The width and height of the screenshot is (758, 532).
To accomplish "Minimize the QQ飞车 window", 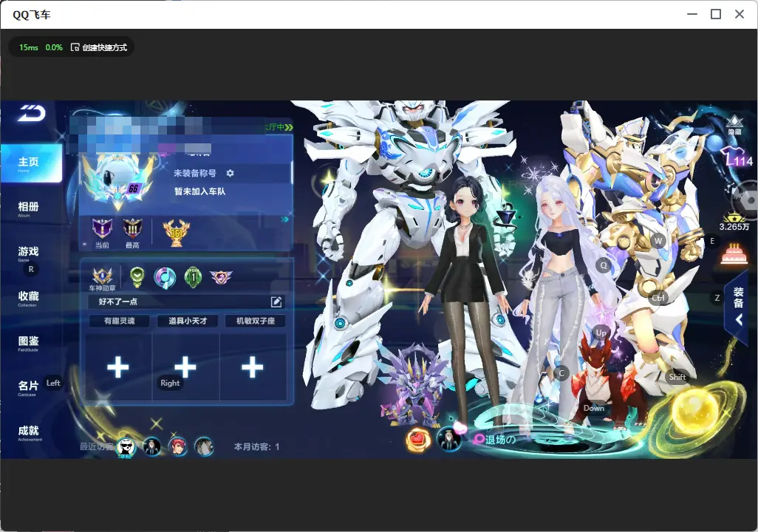I will [692, 14].
